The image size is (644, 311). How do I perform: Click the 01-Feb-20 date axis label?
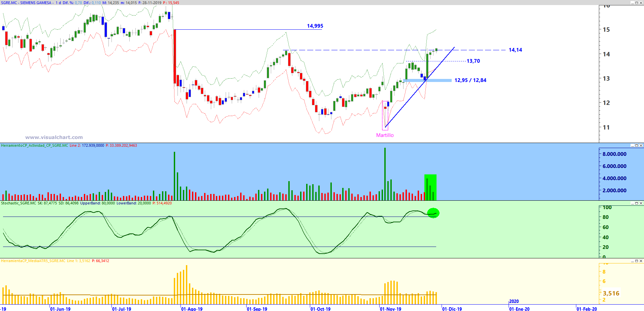coord(587,309)
